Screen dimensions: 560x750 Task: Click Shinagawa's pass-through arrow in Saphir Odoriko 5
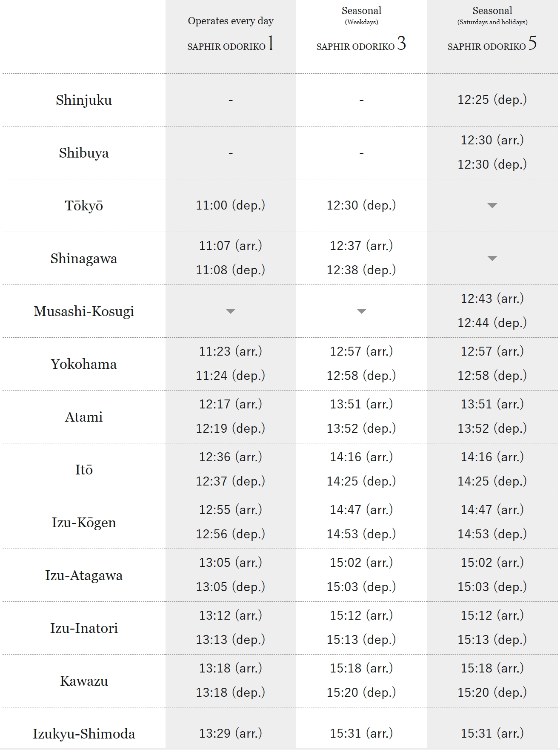pyautogui.click(x=492, y=259)
